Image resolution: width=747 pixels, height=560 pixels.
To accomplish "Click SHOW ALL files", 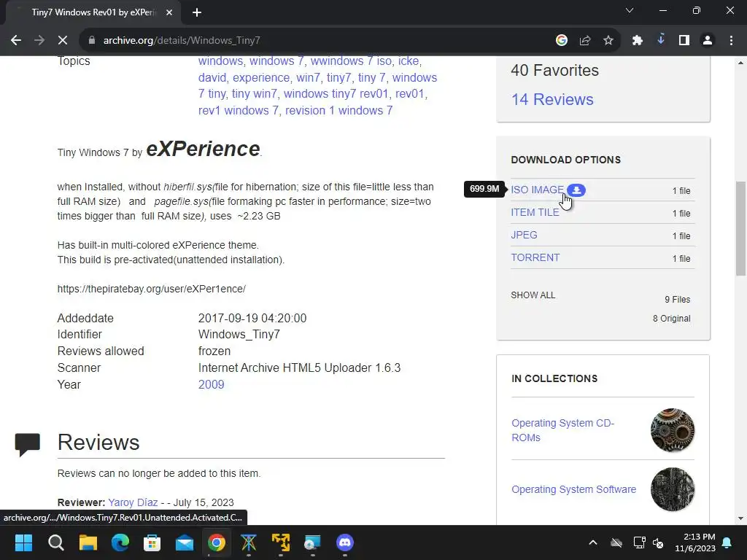I will [533, 295].
